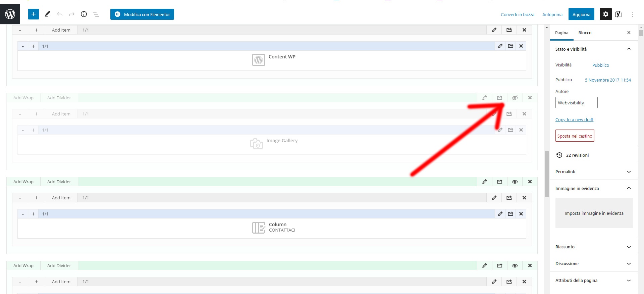Change visibility via Pubblico link
Image resolution: width=644 pixels, height=294 pixels.
pyautogui.click(x=601, y=65)
